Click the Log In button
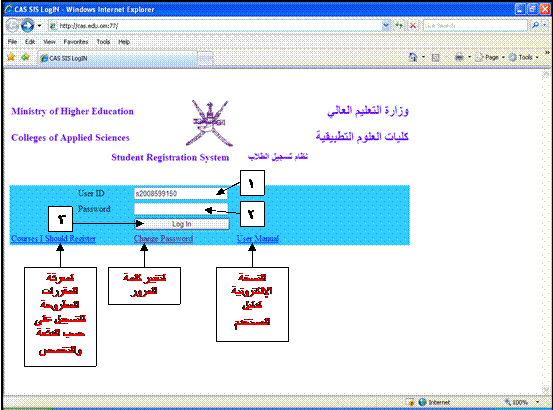 pos(182,224)
